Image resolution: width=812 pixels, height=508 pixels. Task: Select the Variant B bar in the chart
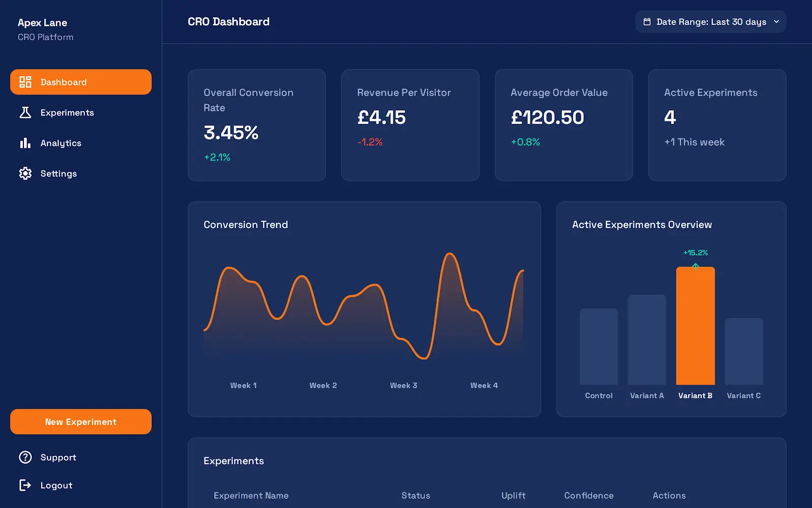click(x=696, y=325)
